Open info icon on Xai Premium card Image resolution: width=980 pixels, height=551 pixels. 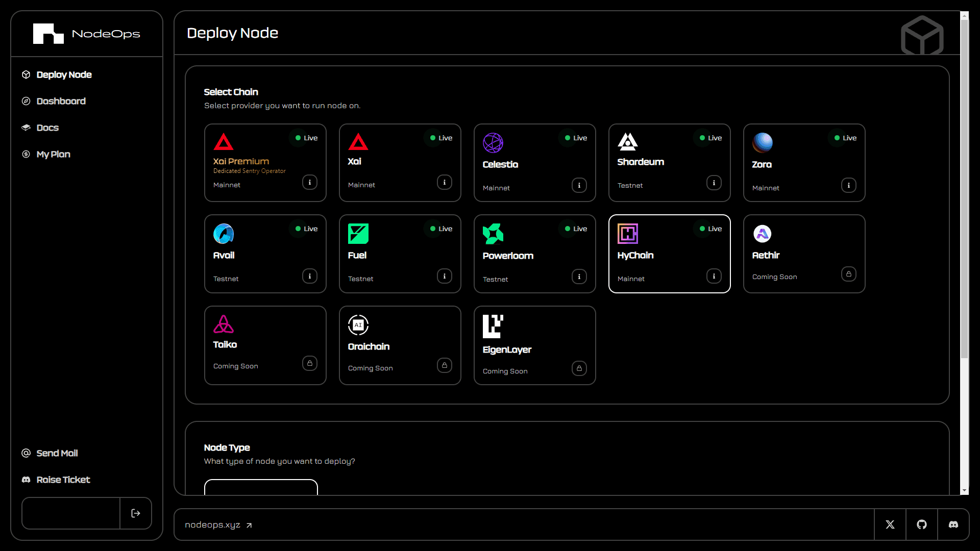coord(309,182)
